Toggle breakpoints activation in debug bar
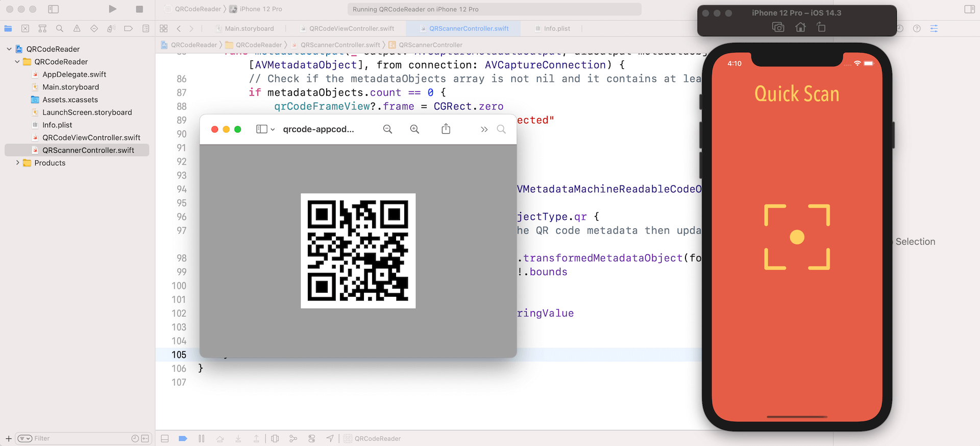This screenshot has width=980, height=446. (183, 438)
